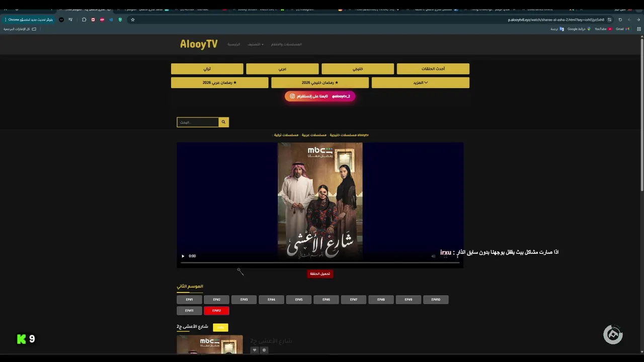Expand the المزيد dropdown
This screenshot has width=644, height=362.
421,82
